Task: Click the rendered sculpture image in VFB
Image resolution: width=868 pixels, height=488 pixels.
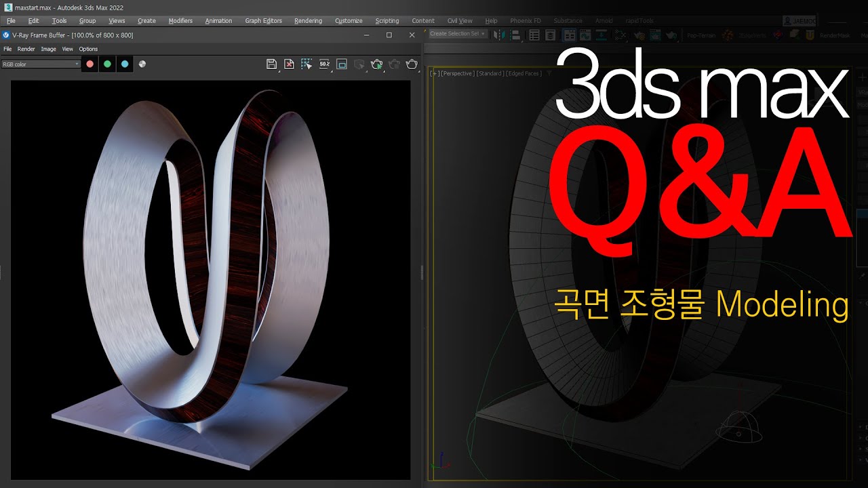Action: 210,280
